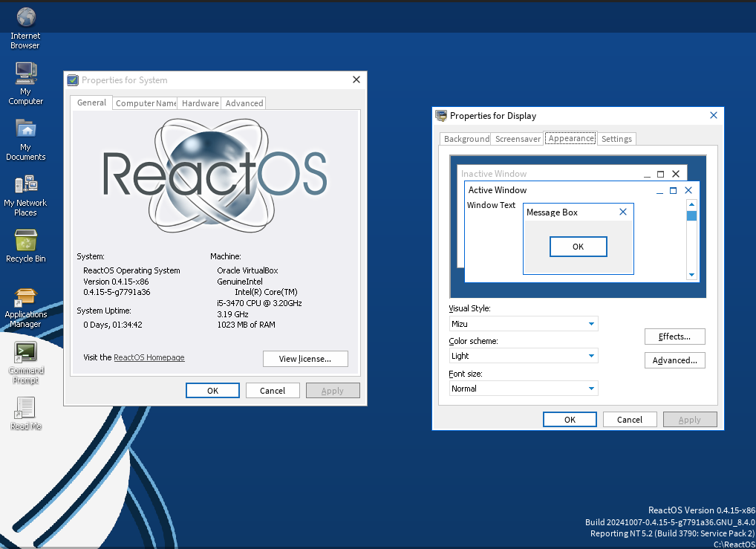Open the My Documents folder icon
Screen dimensions: 756x549
pyautogui.click(x=25, y=129)
